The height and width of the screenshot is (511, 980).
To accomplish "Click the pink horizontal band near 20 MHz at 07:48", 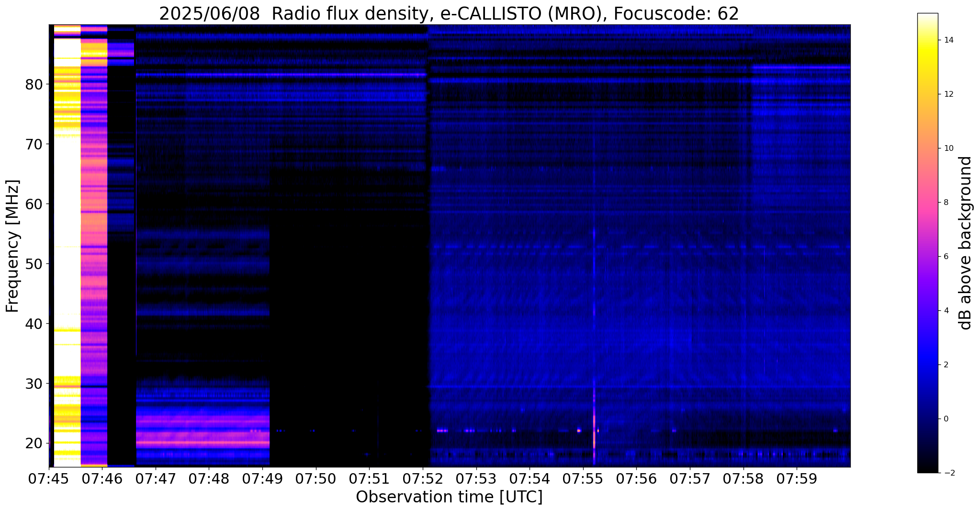I will [x=203, y=443].
